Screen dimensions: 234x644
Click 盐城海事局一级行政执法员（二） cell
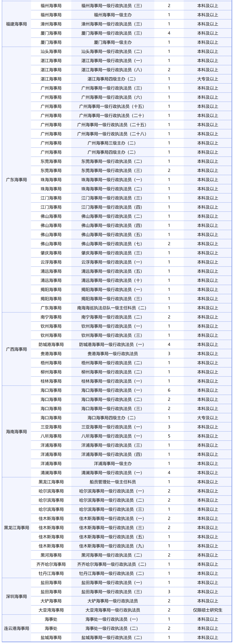pyautogui.click(x=113, y=637)
